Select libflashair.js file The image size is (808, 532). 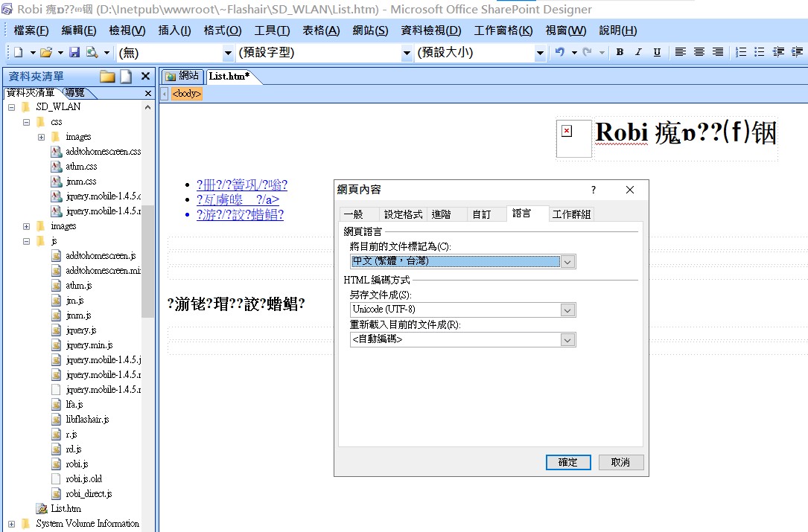(87, 419)
